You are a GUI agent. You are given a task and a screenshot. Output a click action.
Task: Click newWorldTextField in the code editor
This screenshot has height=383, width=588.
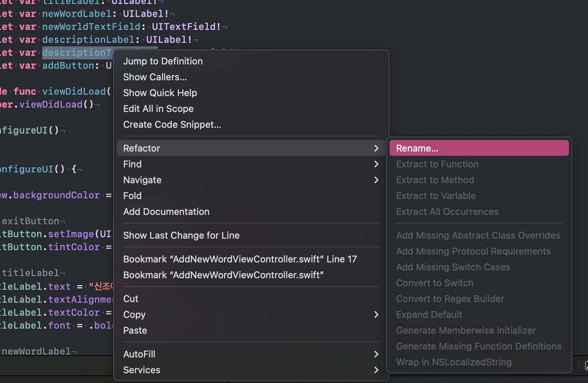[91, 27]
